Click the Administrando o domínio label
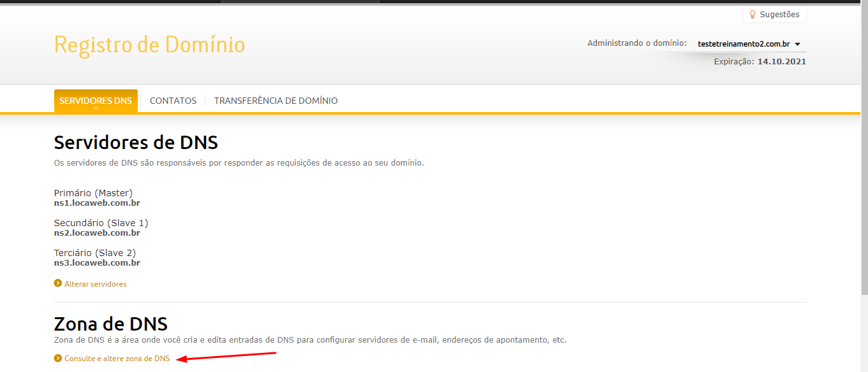 pyautogui.click(x=636, y=43)
